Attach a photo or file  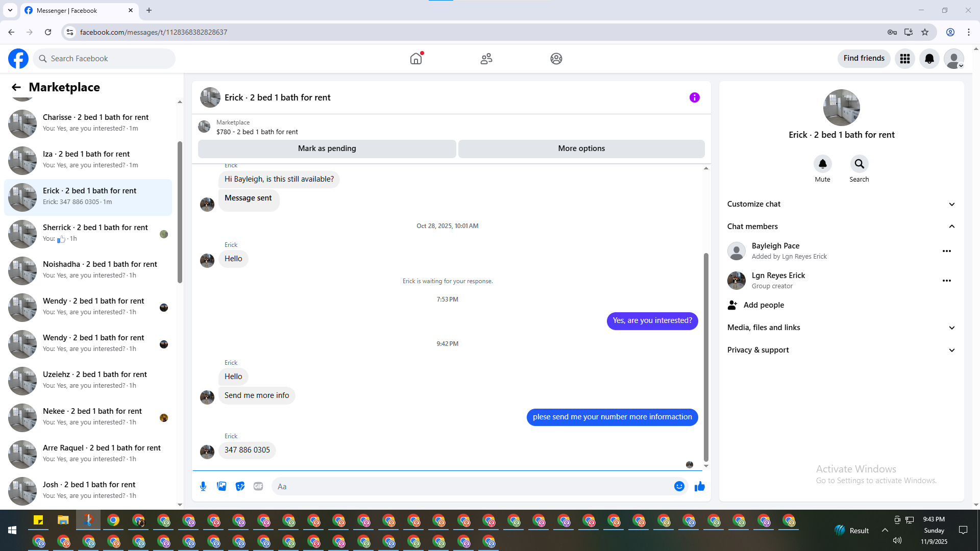click(x=222, y=486)
